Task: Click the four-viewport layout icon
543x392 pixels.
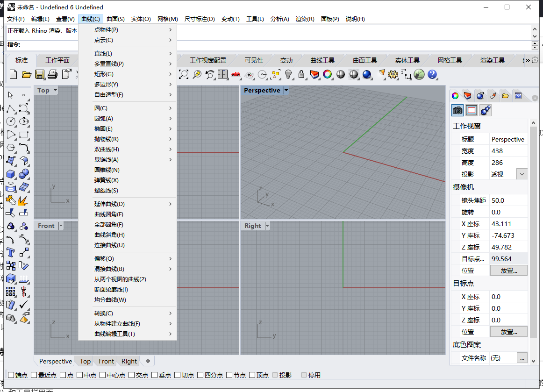Action: coord(223,74)
